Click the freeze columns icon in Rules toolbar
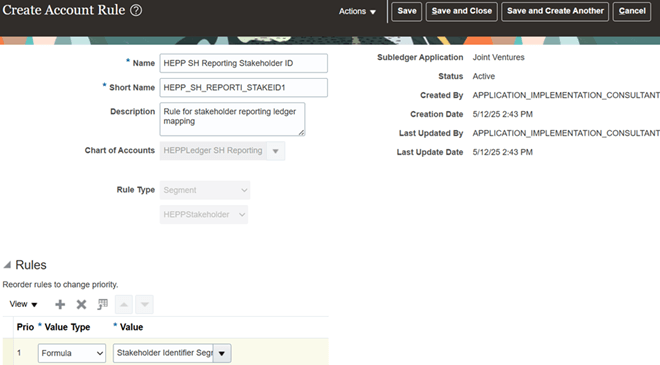 tap(102, 304)
